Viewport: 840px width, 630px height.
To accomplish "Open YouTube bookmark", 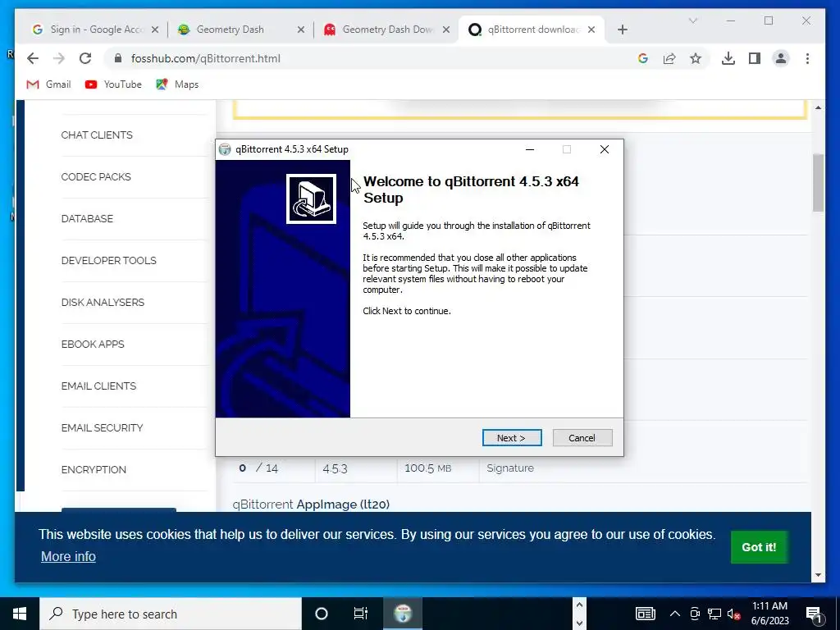I will click(113, 84).
